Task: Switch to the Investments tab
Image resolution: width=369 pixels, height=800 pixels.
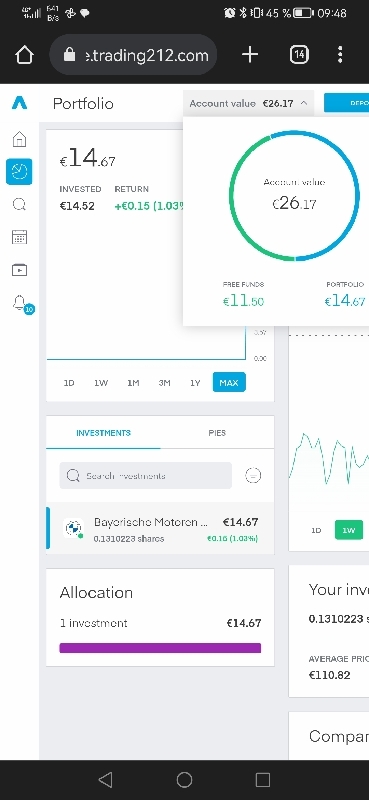Action: click(x=103, y=433)
